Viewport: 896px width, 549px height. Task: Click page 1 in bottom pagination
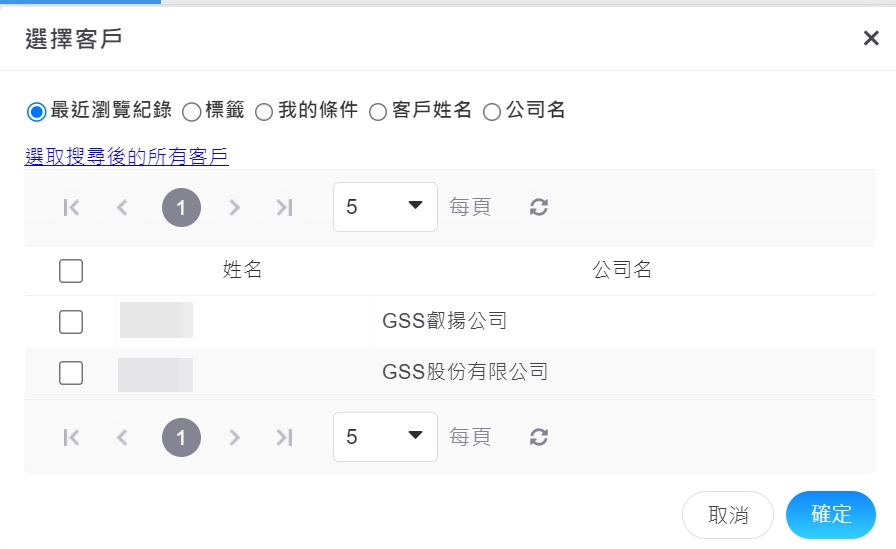181,437
